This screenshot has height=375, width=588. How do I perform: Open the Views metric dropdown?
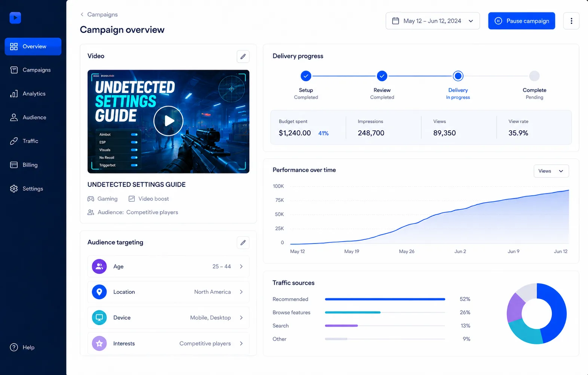(x=551, y=171)
